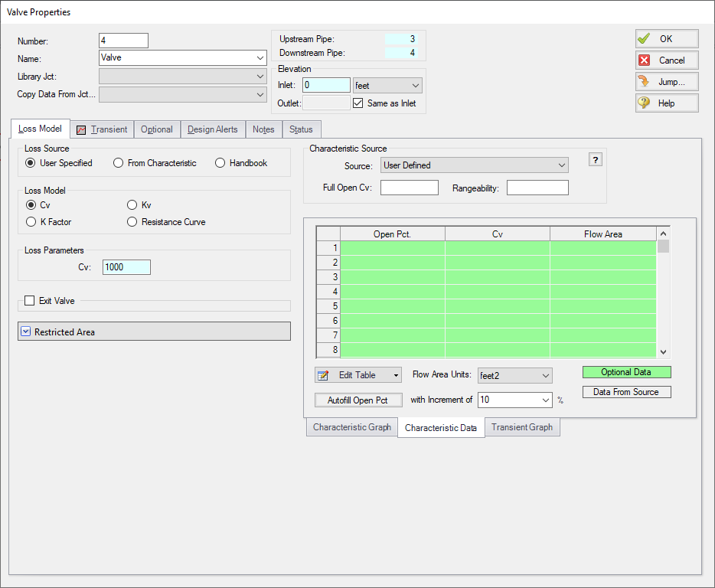Choose the K Factor loss model
The height and width of the screenshot is (588, 715).
(31, 222)
